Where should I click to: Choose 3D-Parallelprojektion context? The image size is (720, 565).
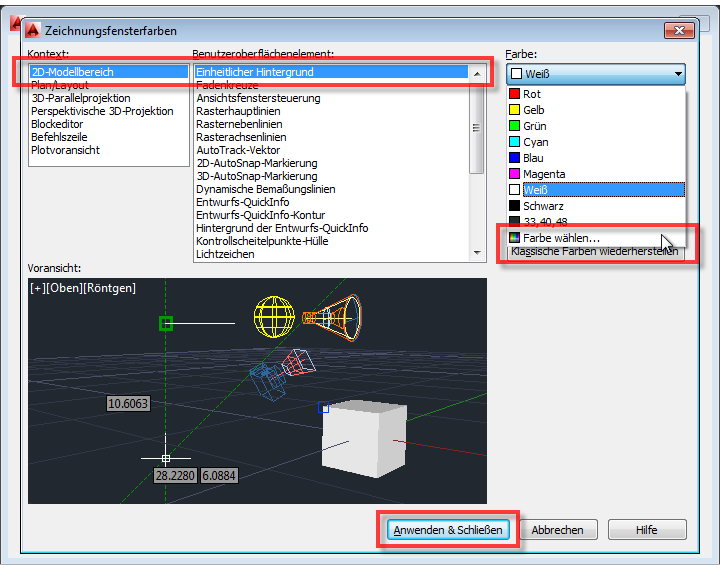pos(80,98)
